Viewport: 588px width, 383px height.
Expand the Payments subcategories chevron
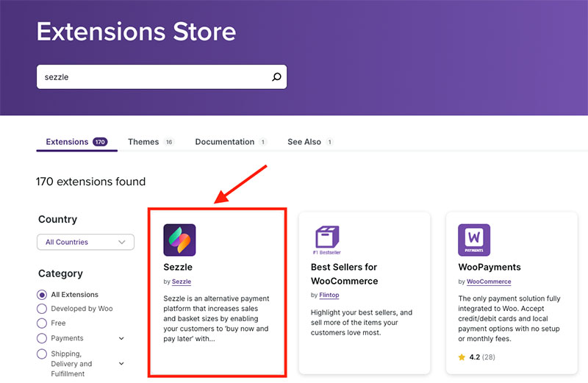[x=121, y=338]
